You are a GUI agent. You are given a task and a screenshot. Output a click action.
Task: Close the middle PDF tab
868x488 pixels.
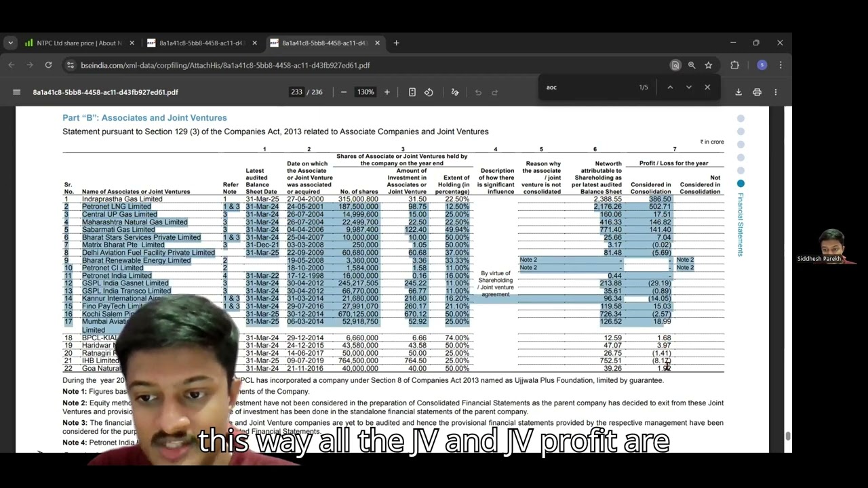coord(254,43)
